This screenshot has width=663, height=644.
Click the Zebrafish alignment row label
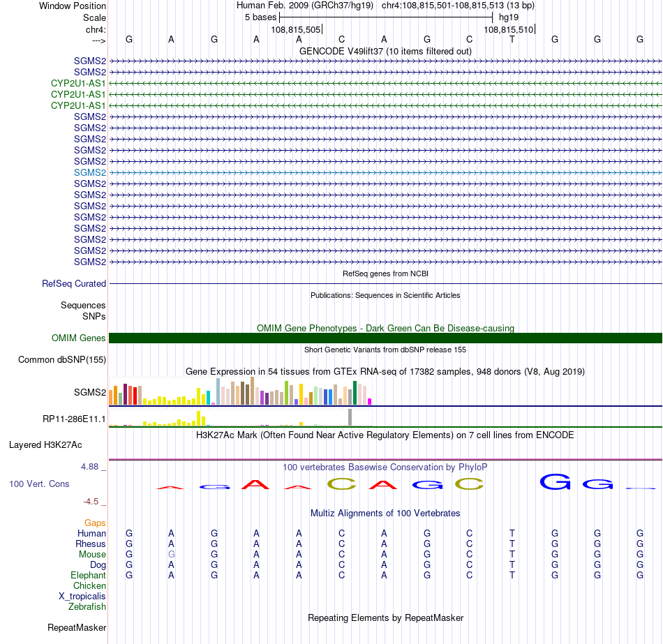coord(87,607)
